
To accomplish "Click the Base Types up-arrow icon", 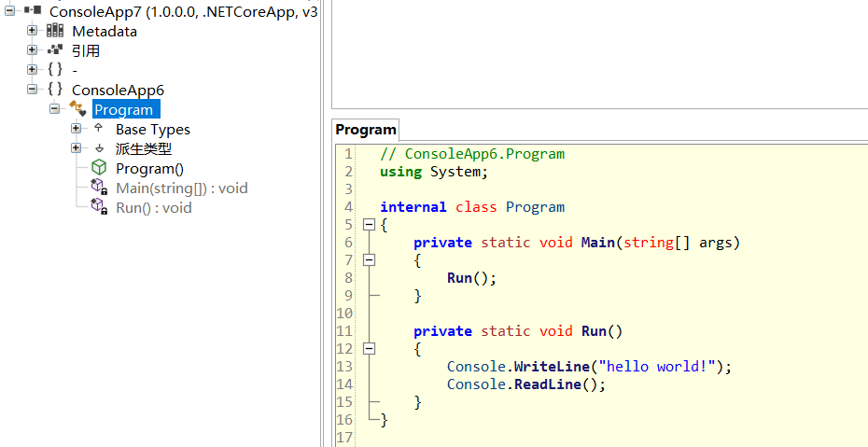I will pyautogui.click(x=99, y=129).
